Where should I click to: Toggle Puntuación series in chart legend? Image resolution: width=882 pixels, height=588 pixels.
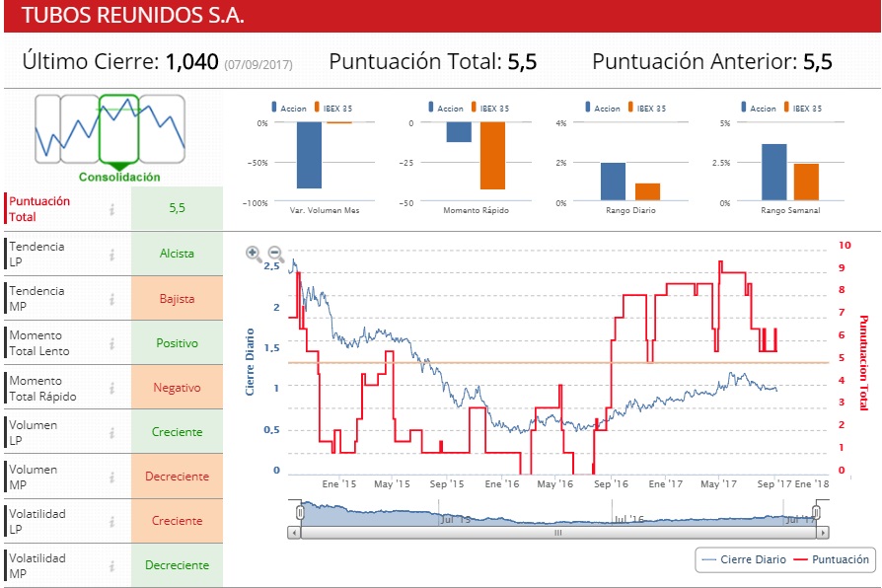click(x=832, y=559)
